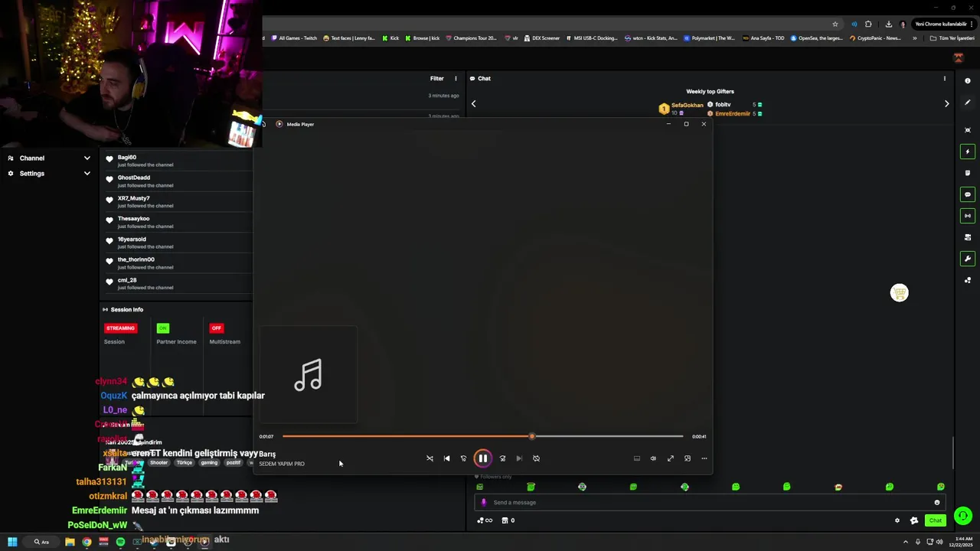Open the activity feed three-dot menu
980x551 pixels.
point(456,78)
